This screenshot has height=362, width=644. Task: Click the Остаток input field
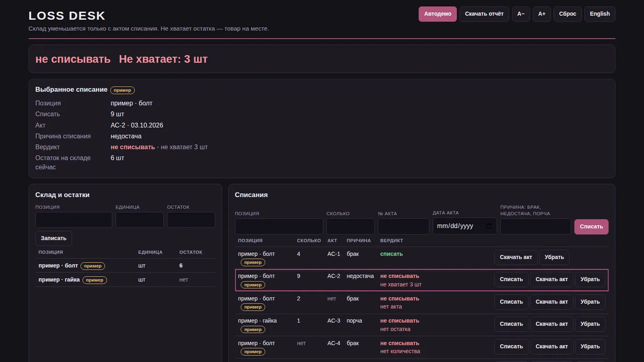[191, 220]
